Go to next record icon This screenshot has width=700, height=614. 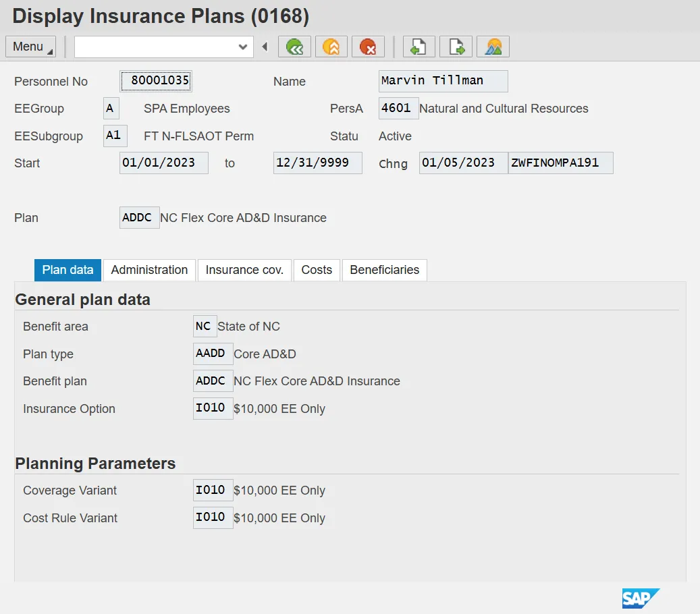coord(456,47)
